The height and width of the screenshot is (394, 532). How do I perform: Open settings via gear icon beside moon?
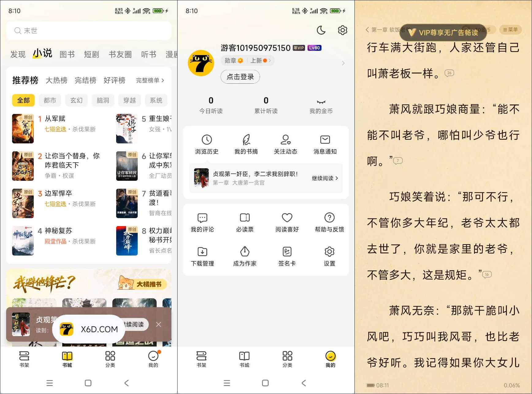click(343, 30)
